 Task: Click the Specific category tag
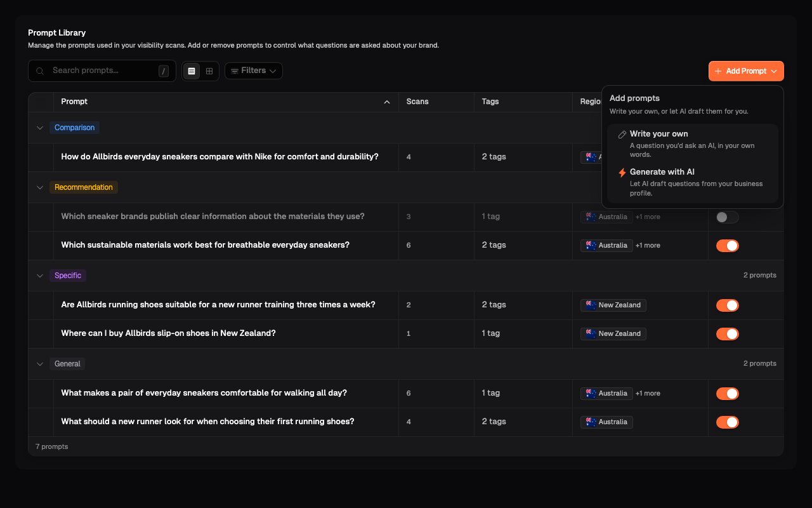pyautogui.click(x=68, y=276)
